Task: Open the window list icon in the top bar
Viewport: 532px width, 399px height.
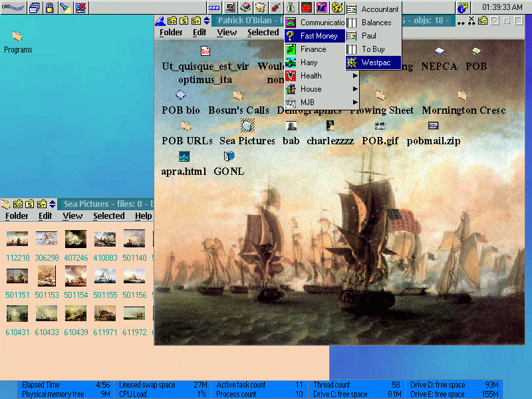Action: tap(35, 7)
